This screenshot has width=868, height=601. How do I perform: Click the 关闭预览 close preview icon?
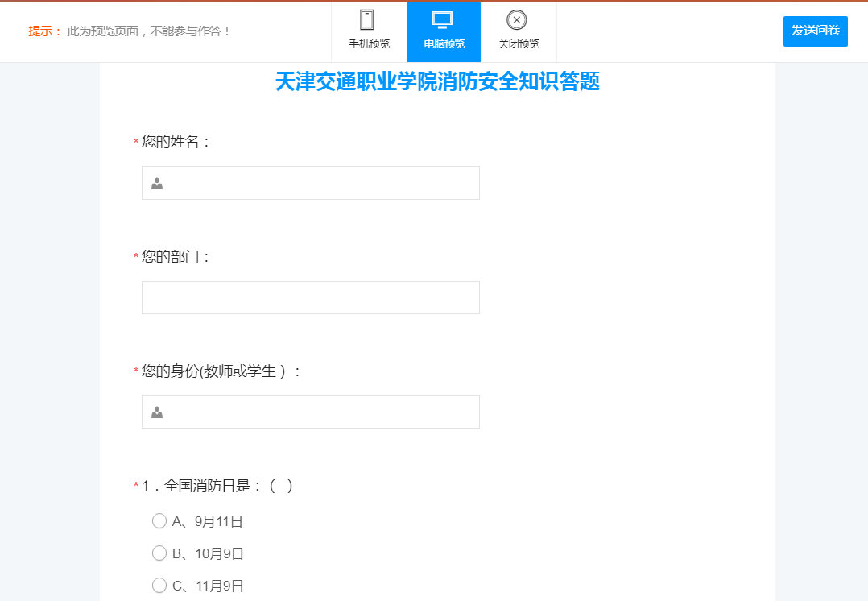518,31
